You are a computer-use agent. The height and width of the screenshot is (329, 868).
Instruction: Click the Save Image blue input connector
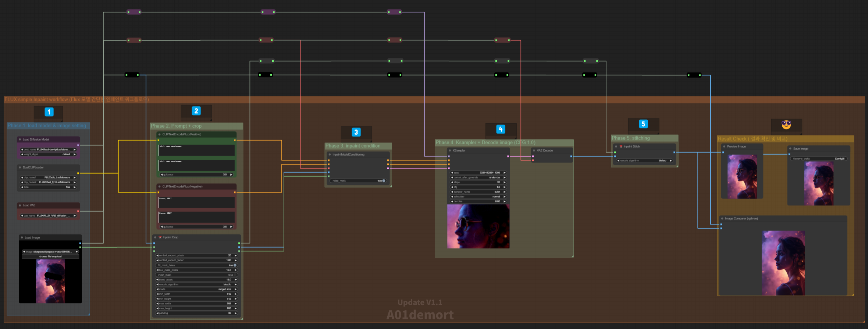point(789,154)
